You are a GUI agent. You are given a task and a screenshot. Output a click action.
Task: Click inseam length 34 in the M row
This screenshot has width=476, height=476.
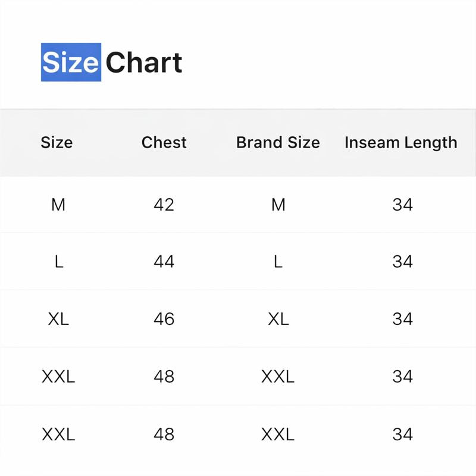click(x=403, y=205)
